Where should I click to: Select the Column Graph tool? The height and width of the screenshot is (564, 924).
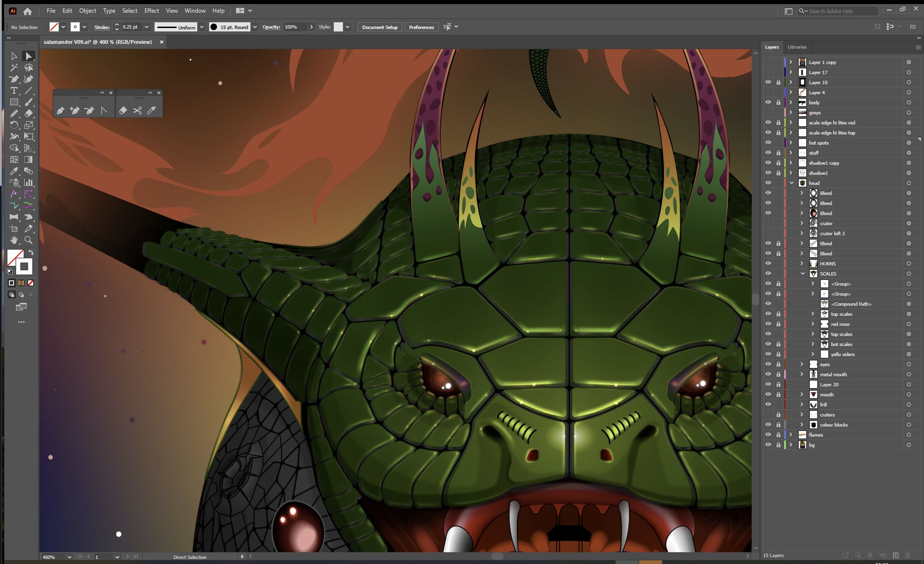(29, 183)
